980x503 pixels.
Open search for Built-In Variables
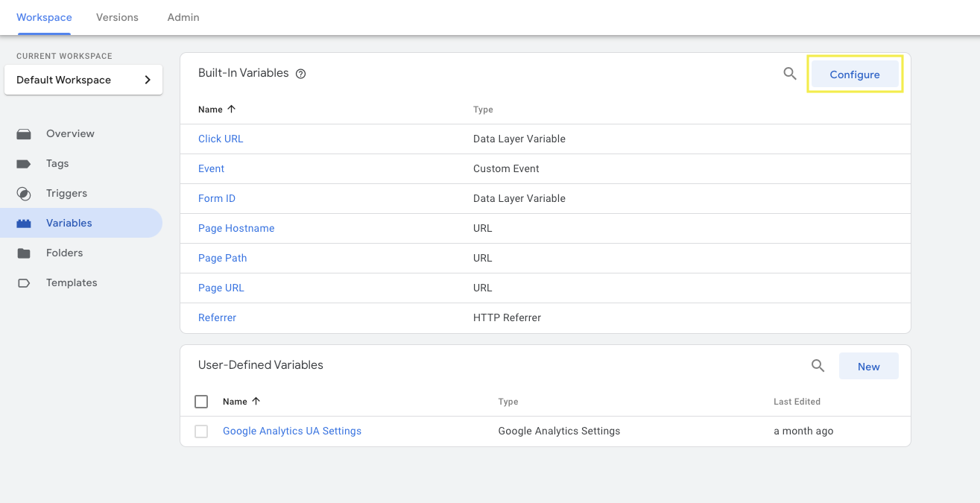pos(789,74)
